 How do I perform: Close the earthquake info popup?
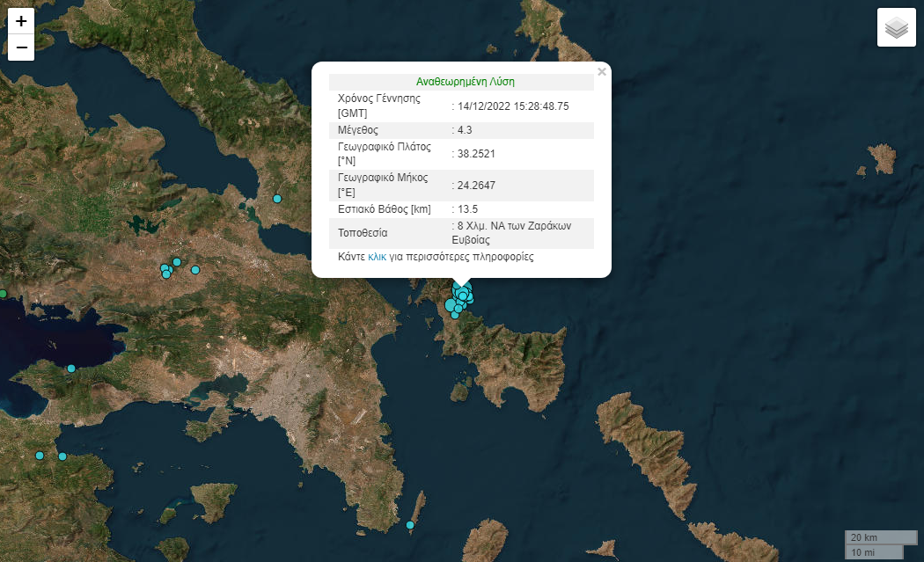(x=602, y=72)
